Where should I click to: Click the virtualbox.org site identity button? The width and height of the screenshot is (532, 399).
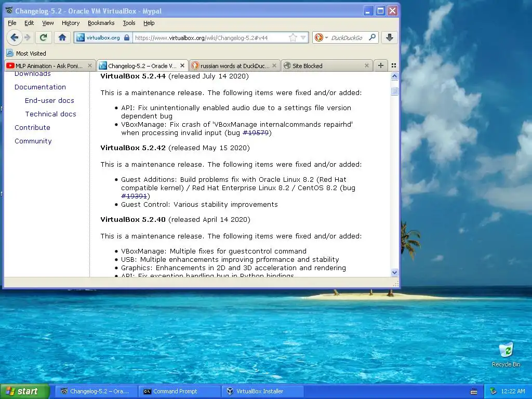[103, 37]
